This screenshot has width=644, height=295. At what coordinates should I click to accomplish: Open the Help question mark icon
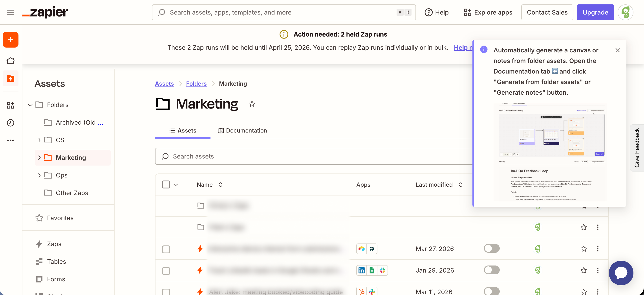tap(428, 12)
